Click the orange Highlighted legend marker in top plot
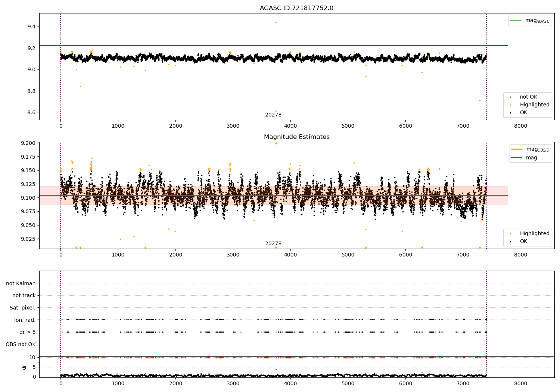Screen dimensions: 560x392 click(510, 105)
